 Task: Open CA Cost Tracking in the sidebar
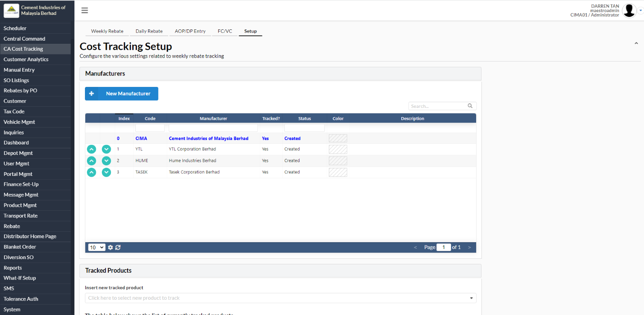tap(35, 49)
